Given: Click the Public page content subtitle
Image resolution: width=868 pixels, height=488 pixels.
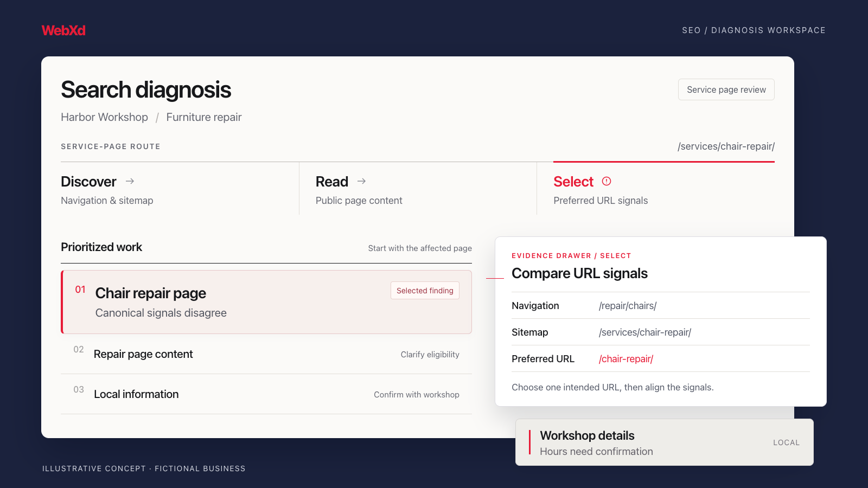Looking at the screenshot, I should [359, 201].
